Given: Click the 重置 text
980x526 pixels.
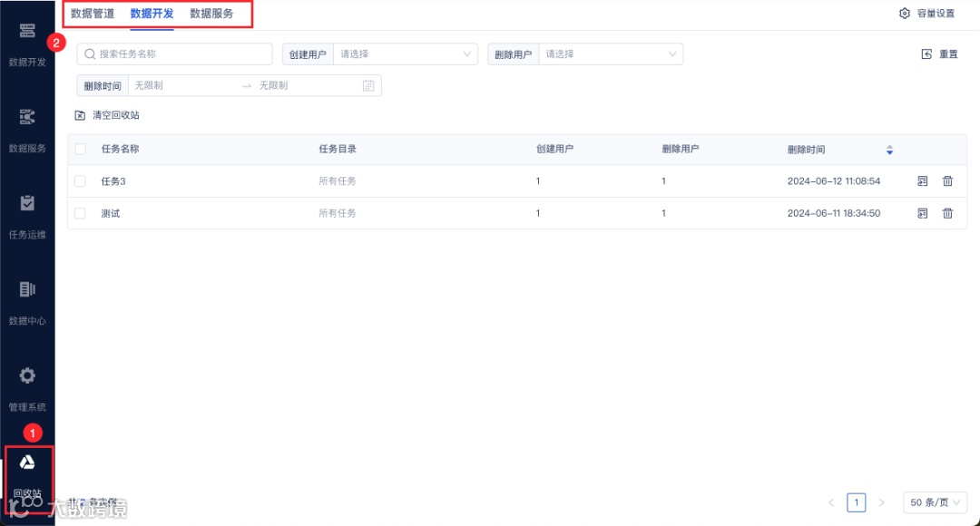Looking at the screenshot, I should pos(948,54).
